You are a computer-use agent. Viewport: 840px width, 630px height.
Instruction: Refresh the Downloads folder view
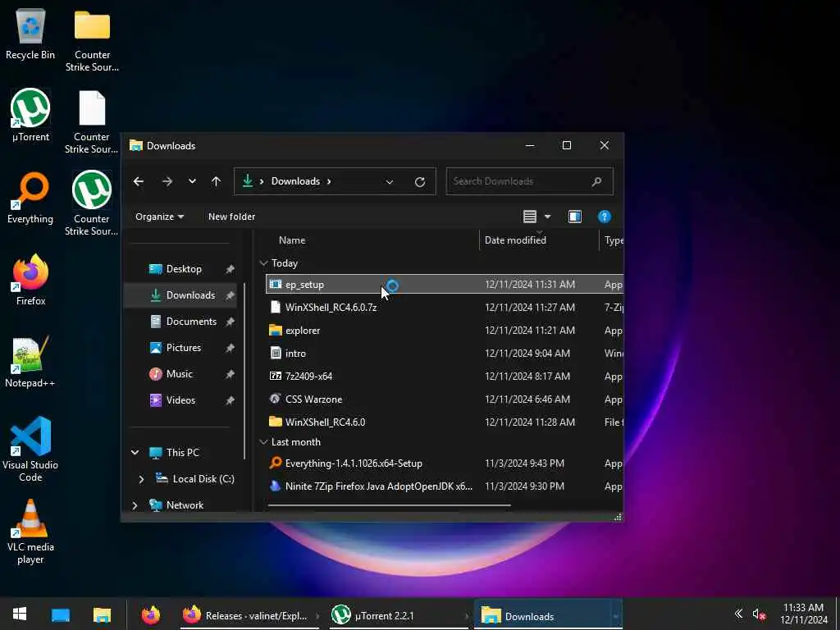point(420,182)
